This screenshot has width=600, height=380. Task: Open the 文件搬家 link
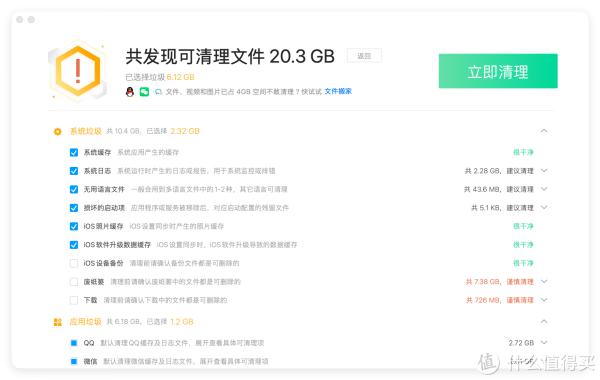(x=338, y=91)
